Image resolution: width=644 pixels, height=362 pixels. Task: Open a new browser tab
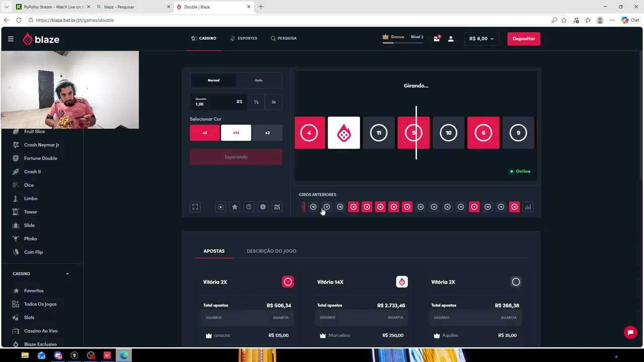tap(261, 7)
